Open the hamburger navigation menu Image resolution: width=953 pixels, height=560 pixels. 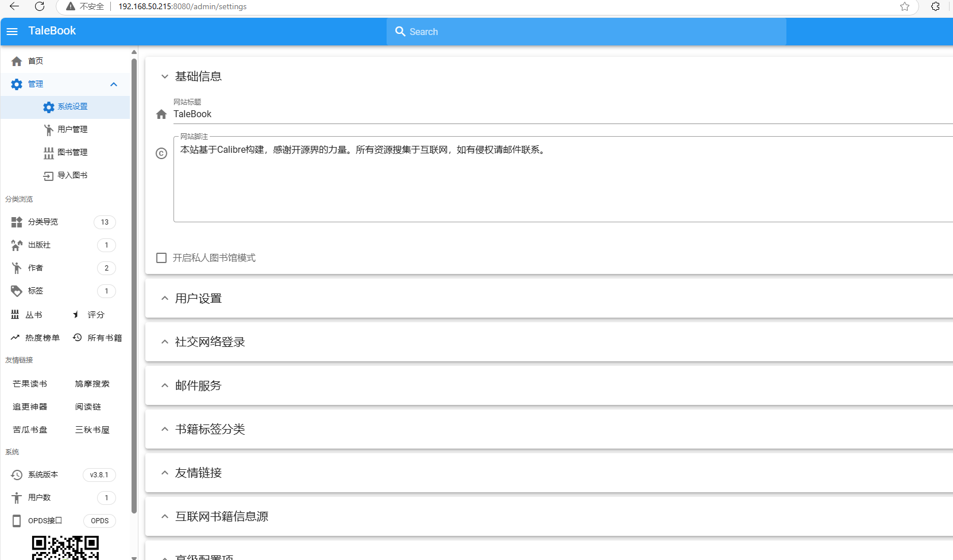(x=12, y=32)
